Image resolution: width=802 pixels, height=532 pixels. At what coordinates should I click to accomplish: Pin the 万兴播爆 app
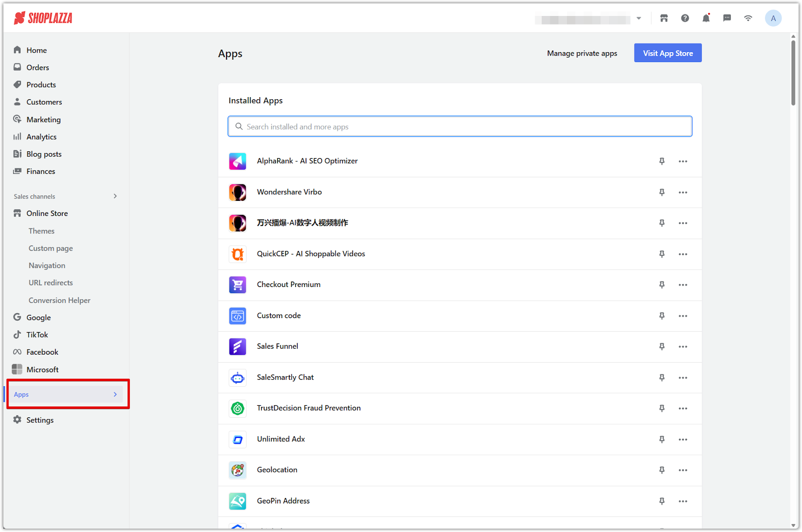pyautogui.click(x=662, y=223)
